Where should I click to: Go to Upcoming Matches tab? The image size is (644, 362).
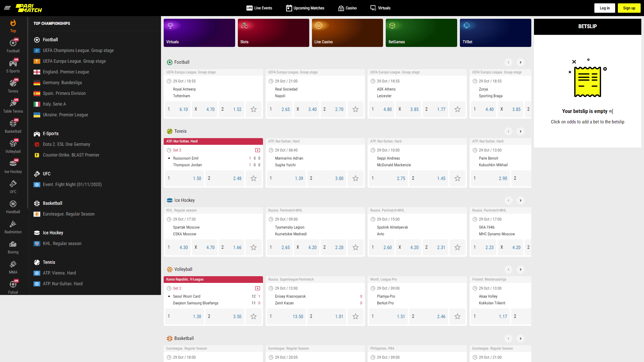click(305, 8)
